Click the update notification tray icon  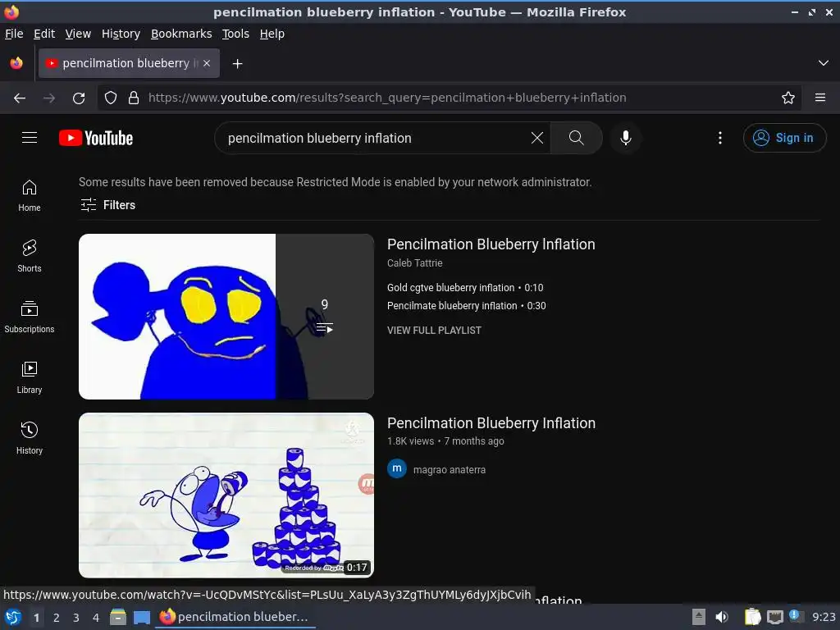click(x=795, y=616)
